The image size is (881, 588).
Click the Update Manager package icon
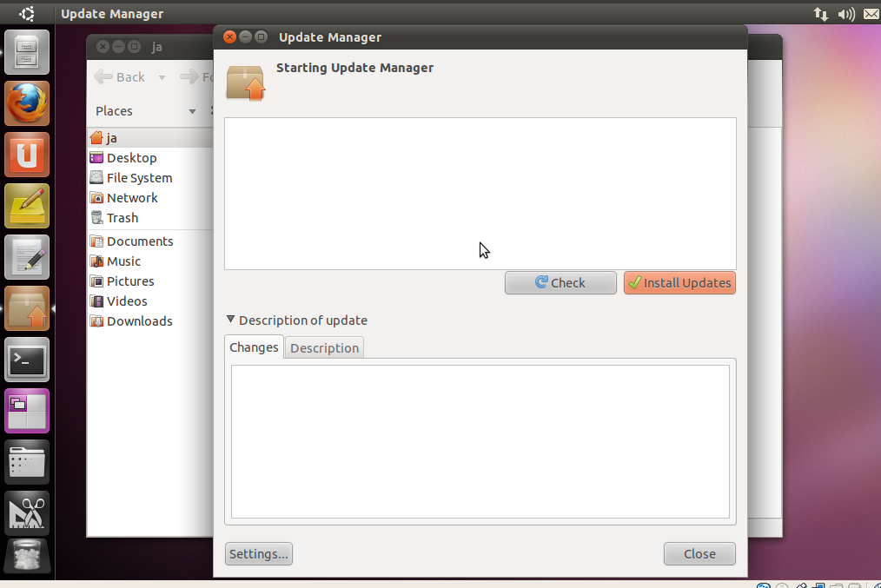(246, 83)
